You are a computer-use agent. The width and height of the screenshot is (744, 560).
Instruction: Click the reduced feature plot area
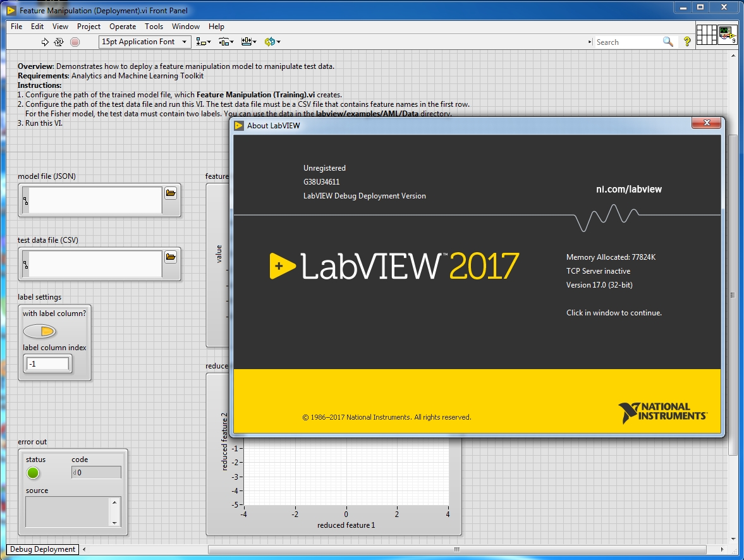(346, 472)
